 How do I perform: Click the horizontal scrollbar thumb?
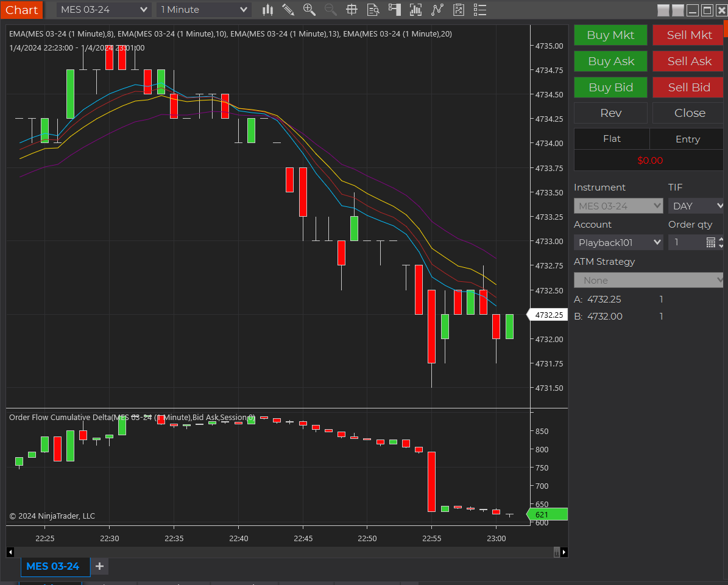coord(556,552)
